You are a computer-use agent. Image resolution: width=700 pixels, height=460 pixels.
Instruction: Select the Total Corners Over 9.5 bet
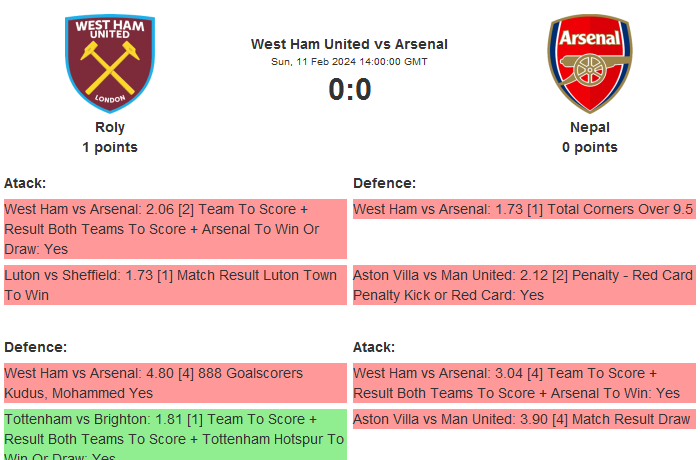tap(523, 209)
